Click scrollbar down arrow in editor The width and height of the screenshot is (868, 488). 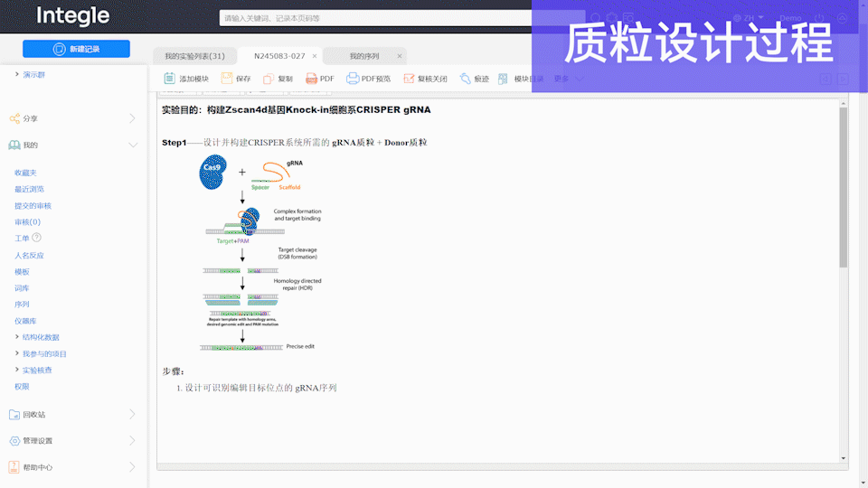843,458
